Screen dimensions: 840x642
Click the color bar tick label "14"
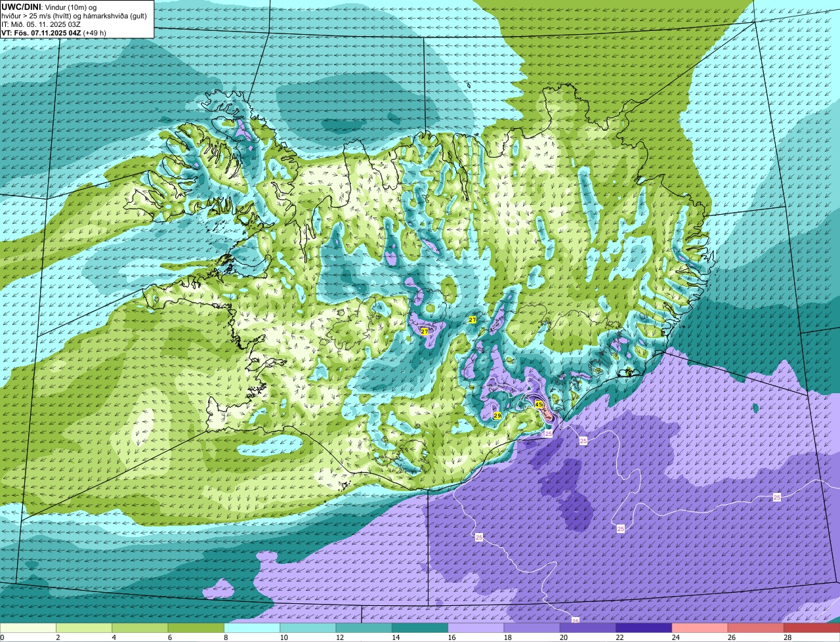[x=396, y=637]
